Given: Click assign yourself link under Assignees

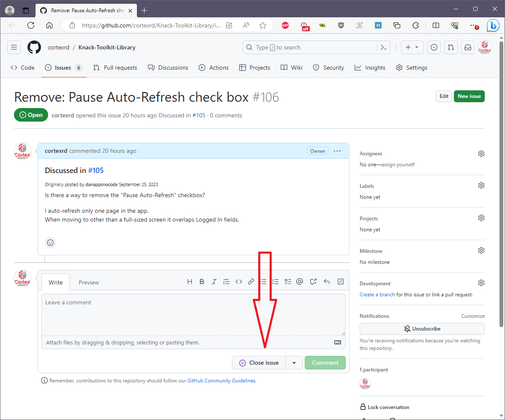Looking at the screenshot, I should tap(398, 165).
